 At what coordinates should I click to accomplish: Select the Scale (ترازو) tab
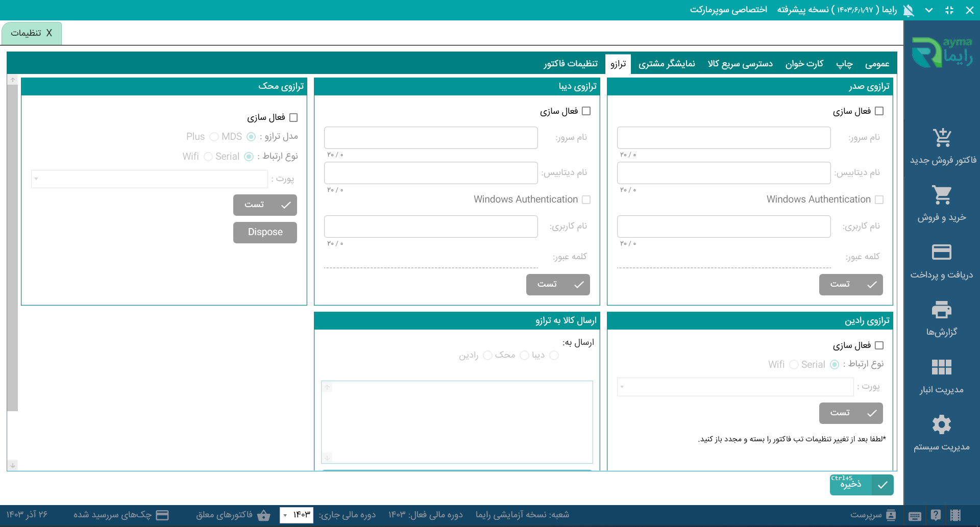[618, 64]
